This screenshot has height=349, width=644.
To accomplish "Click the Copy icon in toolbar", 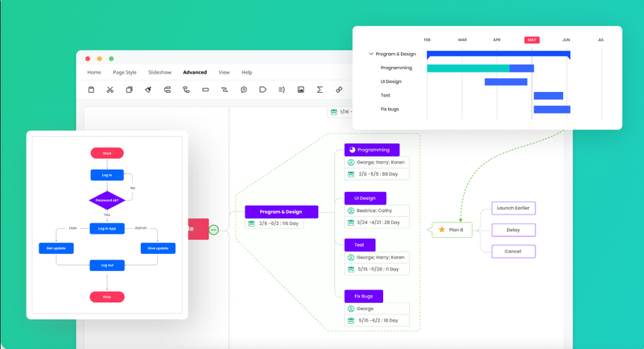I will click(129, 89).
